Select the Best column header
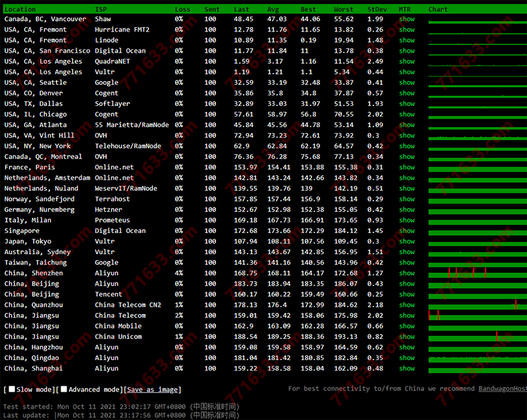Screen dimensions: 527x420 [308, 9]
